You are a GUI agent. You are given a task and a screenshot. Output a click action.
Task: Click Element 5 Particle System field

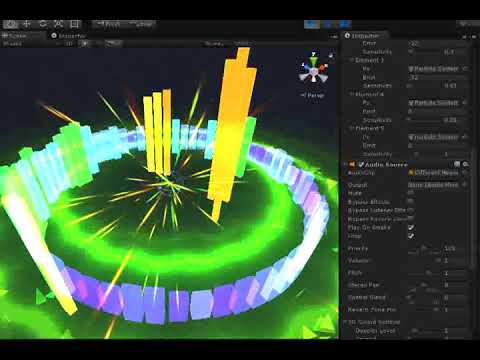(x=435, y=137)
